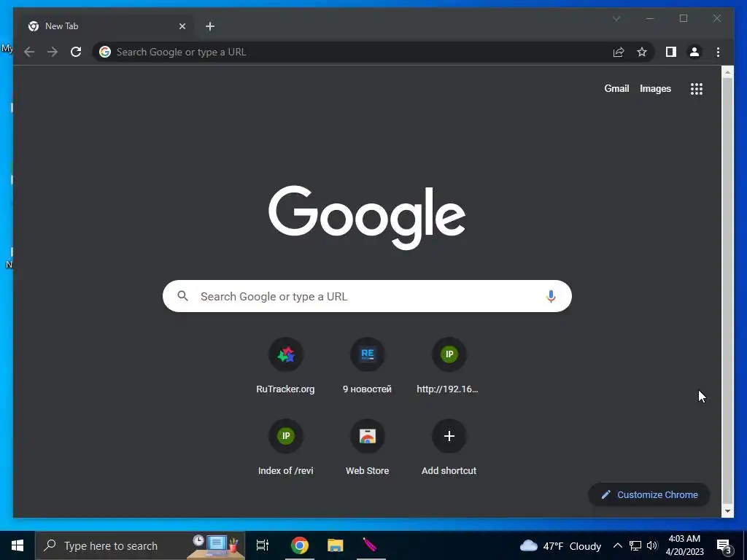Go back with the back arrow
Image resolution: width=747 pixels, height=560 pixels.
(29, 52)
